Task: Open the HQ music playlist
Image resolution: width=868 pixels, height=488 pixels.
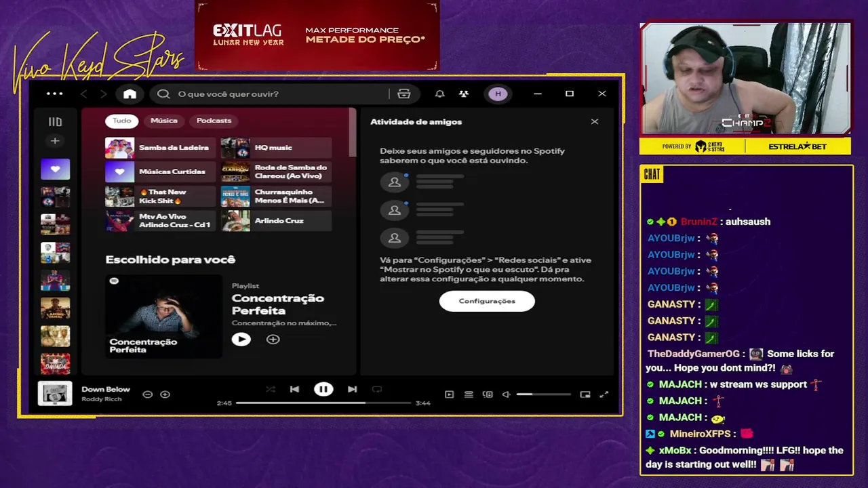Action: point(276,148)
